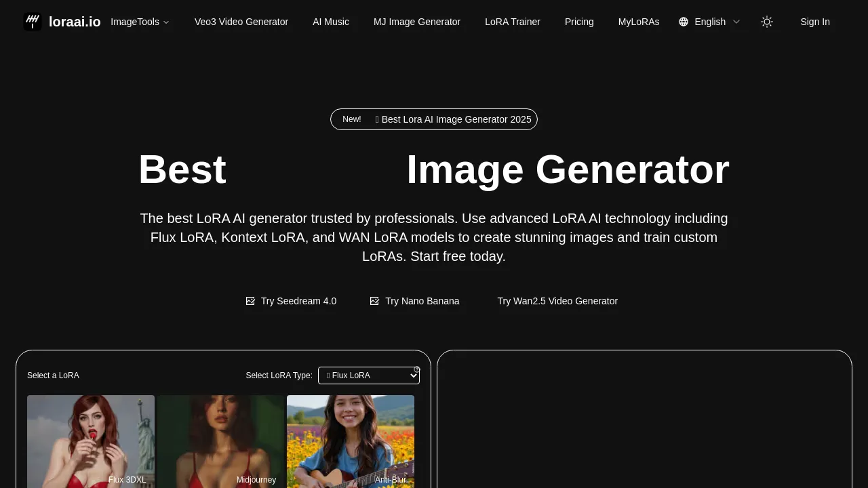The width and height of the screenshot is (868, 488).
Task: Navigate to LoRA Trainer
Action: (513, 22)
